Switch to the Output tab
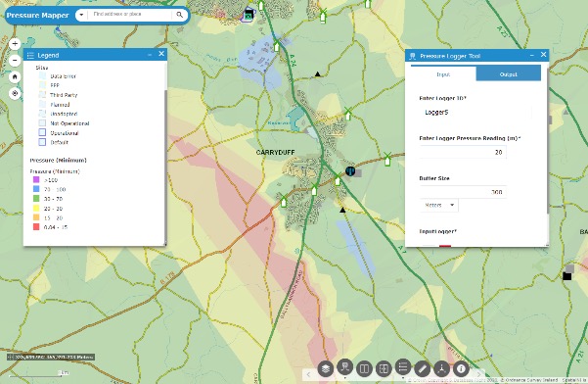Screen dimensions: 588x384 [508, 73]
